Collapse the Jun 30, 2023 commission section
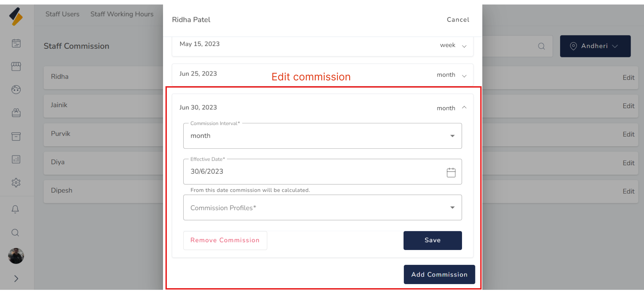This screenshot has width=644, height=294. tap(464, 108)
